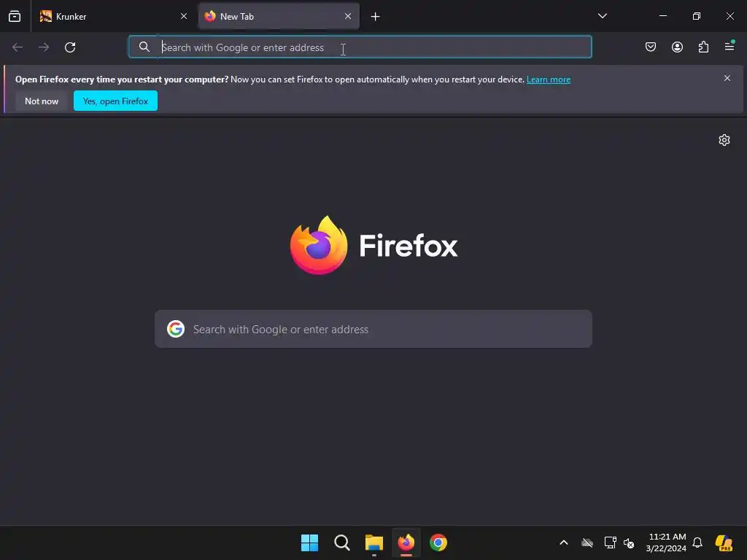
Task: Go forward one page
Action: click(x=44, y=47)
